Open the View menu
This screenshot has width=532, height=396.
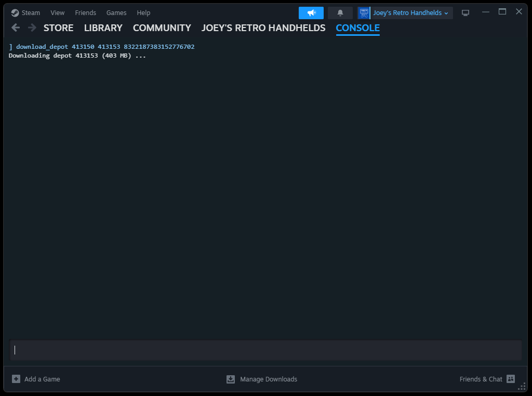58,13
